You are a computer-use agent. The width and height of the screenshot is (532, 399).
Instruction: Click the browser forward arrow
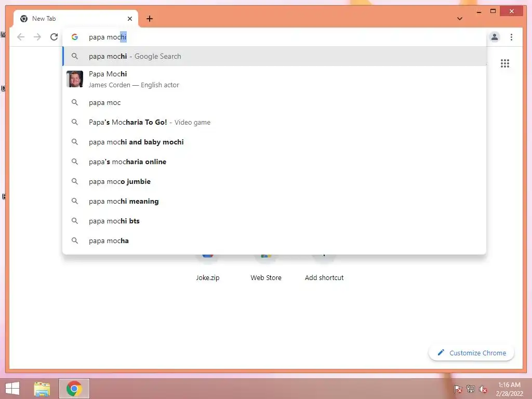(x=37, y=37)
